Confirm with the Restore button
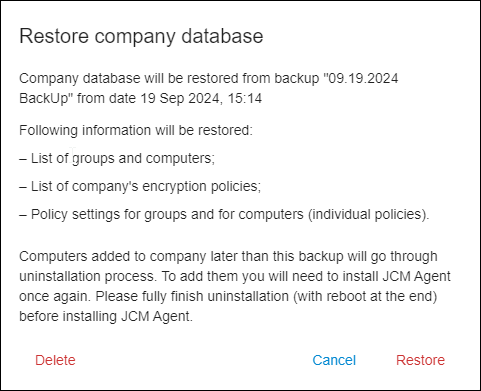 tap(420, 360)
